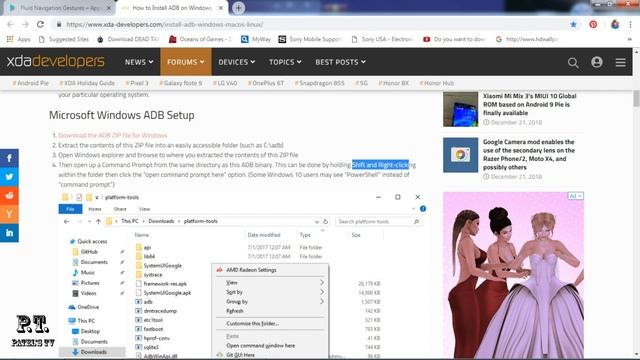Open the Suggested Sites bookmark

pyautogui.click(x=64, y=39)
